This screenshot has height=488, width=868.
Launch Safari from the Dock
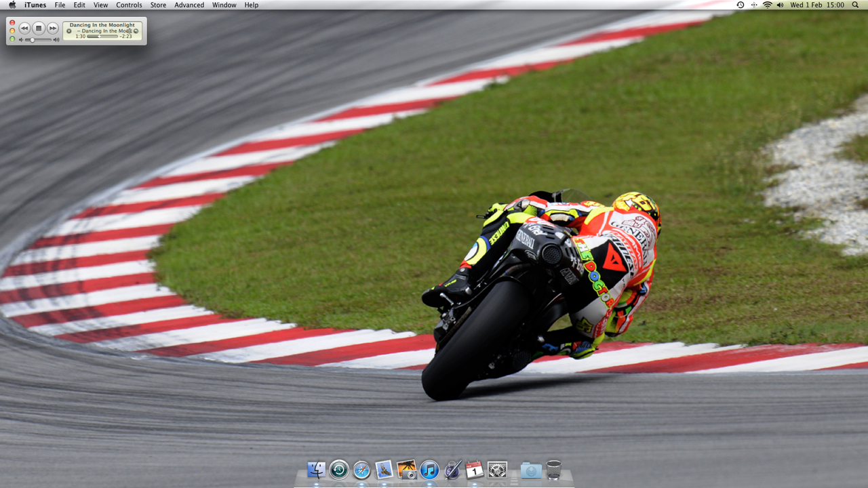361,470
